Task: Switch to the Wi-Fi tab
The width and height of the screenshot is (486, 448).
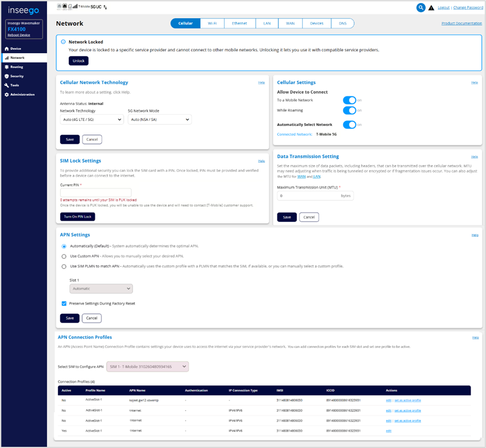Action: click(x=212, y=23)
